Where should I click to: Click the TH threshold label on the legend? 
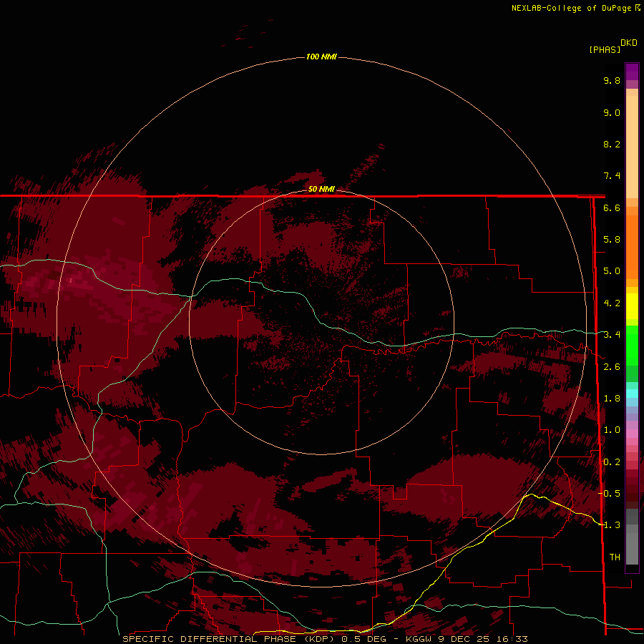pyautogui.click(x=615, y=557)
